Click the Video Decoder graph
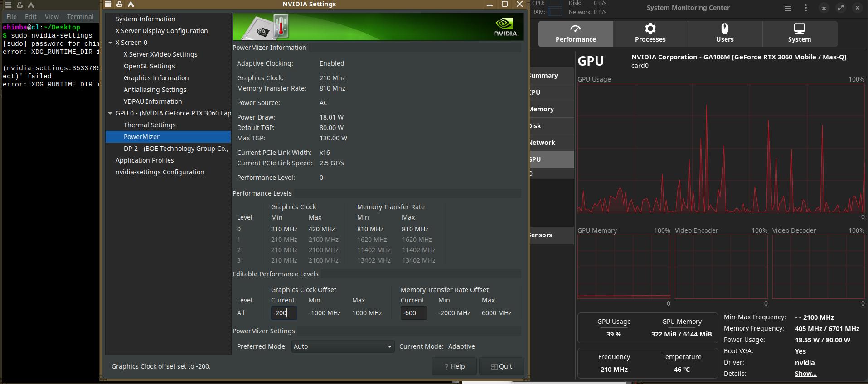The image size is (868, 384). pyautogui.click(x=818, y=267)
